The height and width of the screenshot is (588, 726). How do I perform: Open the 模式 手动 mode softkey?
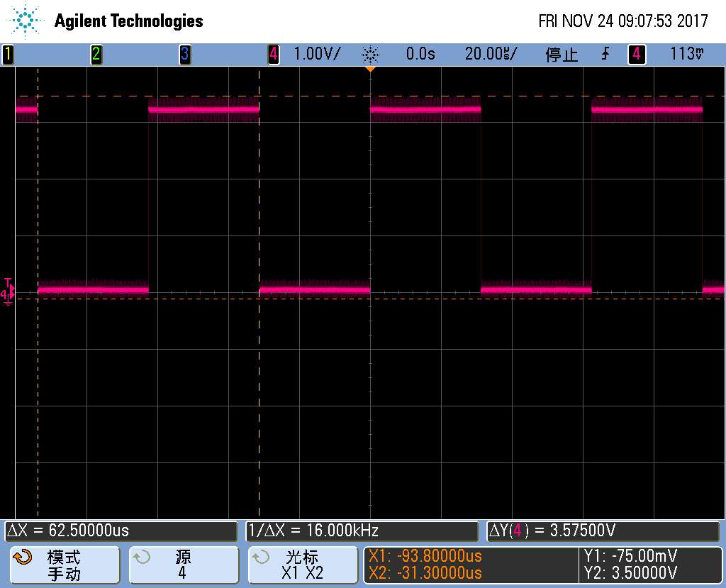tap(65, 565)
